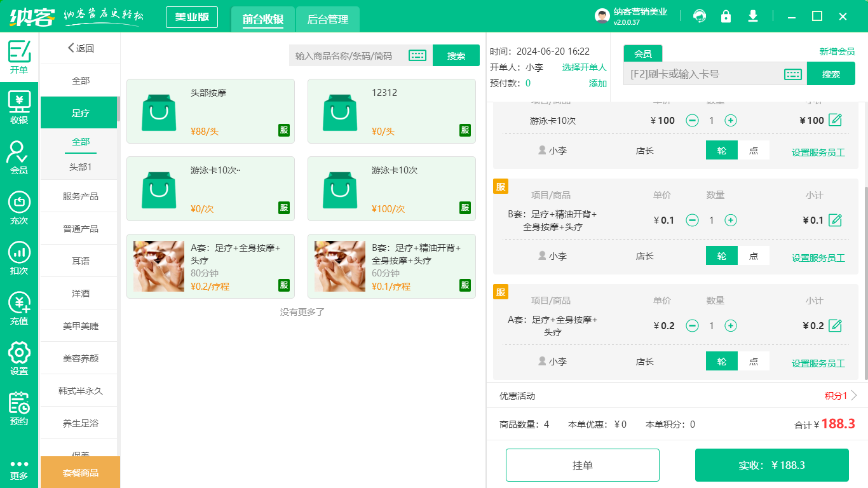Screen dimensions: 868x488
Task: Set 游泳卡10次 staff assignment to 点
Action: (x=754, y=151)
